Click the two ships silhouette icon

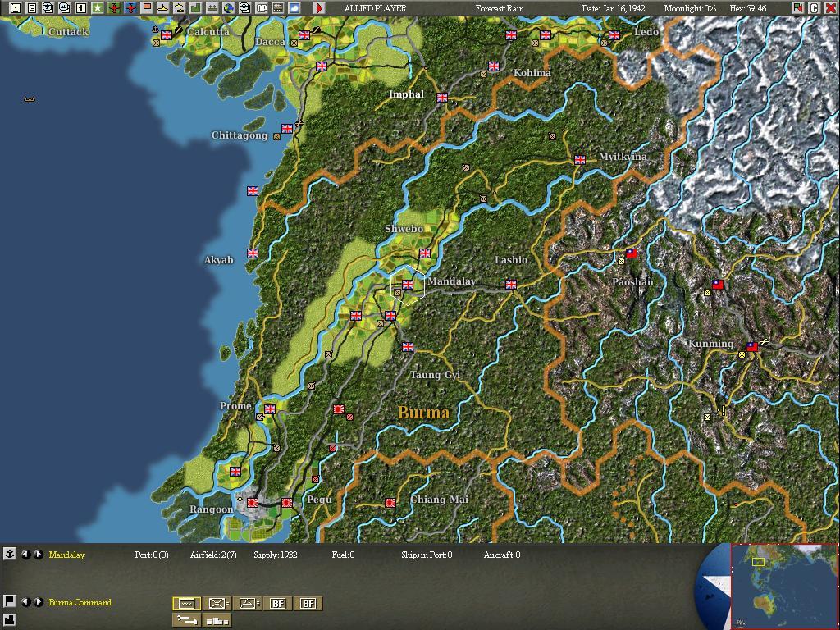click(180, 8)
